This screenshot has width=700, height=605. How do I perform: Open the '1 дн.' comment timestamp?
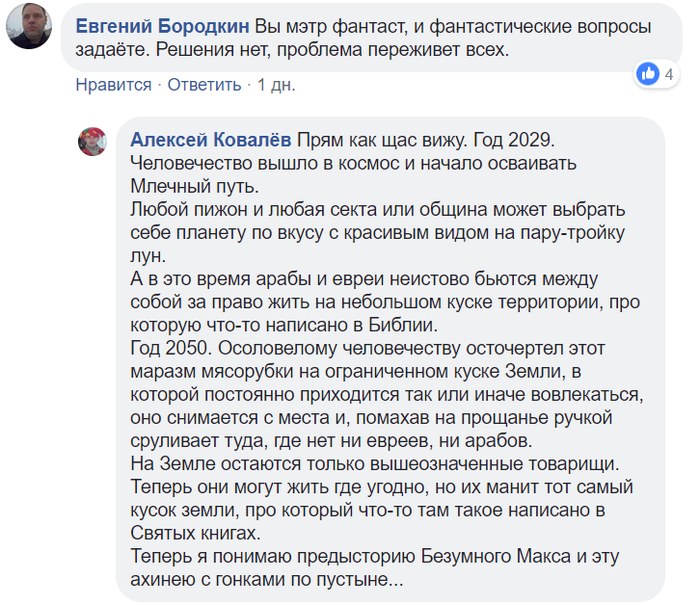(276, 85)
